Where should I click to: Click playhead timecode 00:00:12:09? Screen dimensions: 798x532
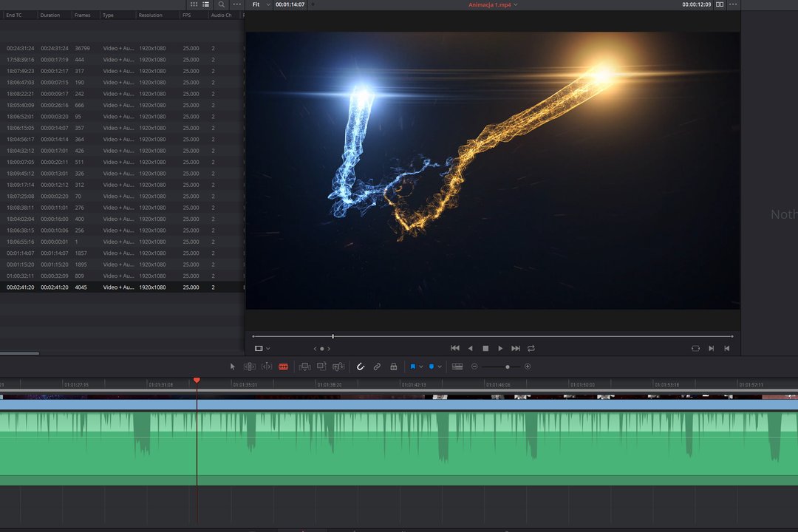pos(697,4)
